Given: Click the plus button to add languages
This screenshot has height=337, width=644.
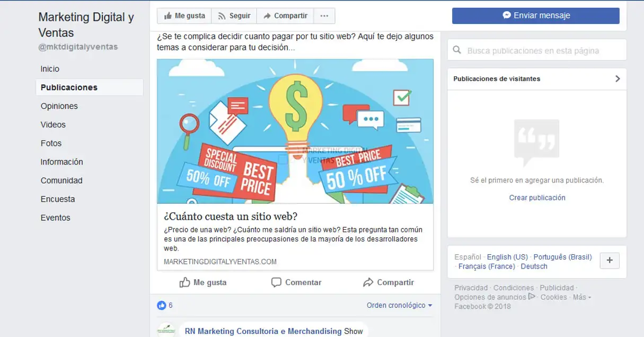Looking at the screenshot, I should point(609,260).
